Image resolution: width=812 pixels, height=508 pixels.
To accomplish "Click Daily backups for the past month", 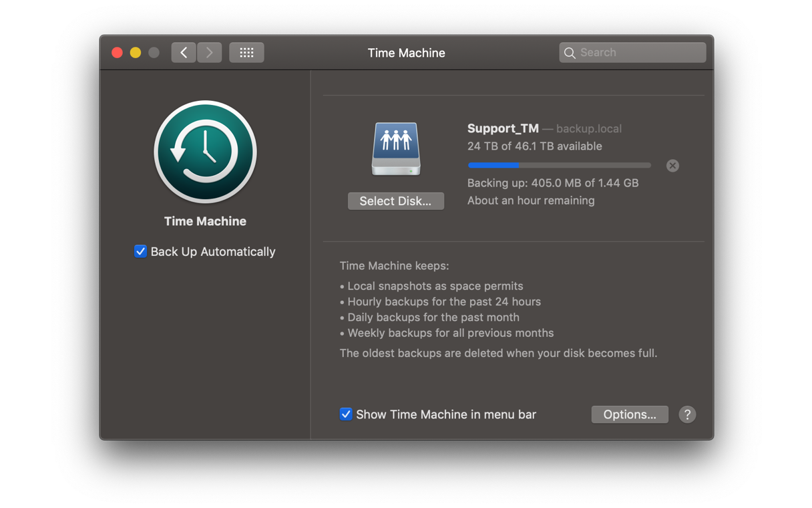I will [x=429, y=317].
